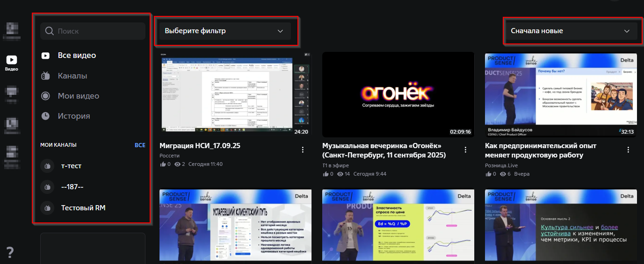Open three-dot menu for Как предпринимательский опыт video

[628, 150]
